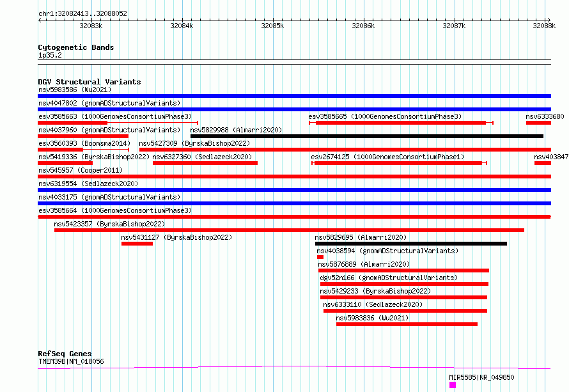Image resolution: width=569 pixels, height=392 pixels.
Task: Open esv3585665 1000GenomesConsortiumPhase3 label
Action: [385, 116]
